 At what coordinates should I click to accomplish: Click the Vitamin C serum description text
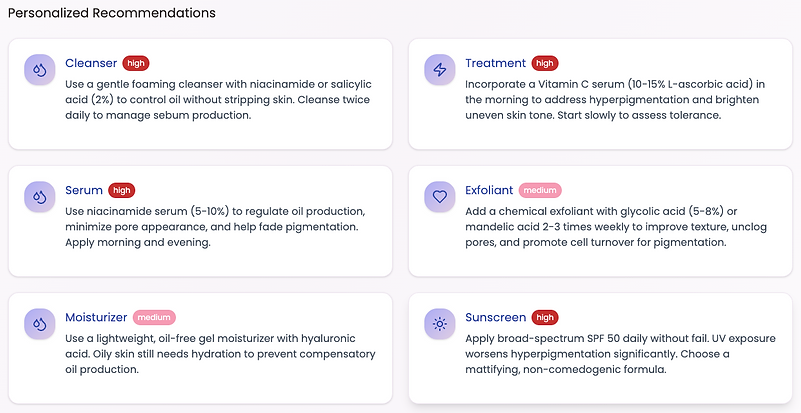(615, 100)
